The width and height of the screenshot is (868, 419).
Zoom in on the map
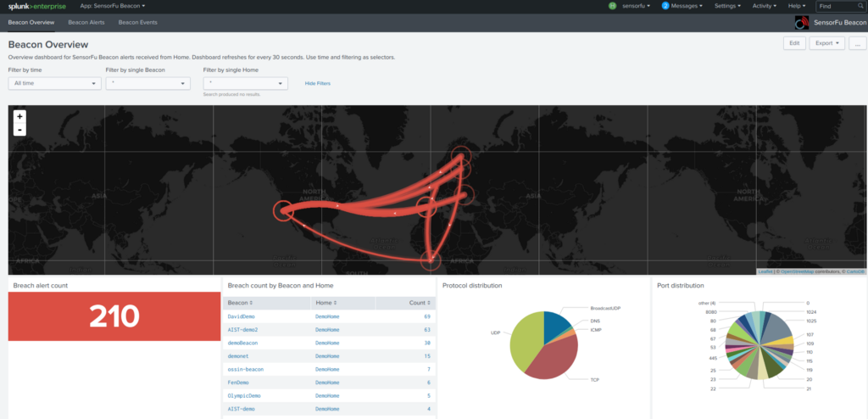[19, 116]
